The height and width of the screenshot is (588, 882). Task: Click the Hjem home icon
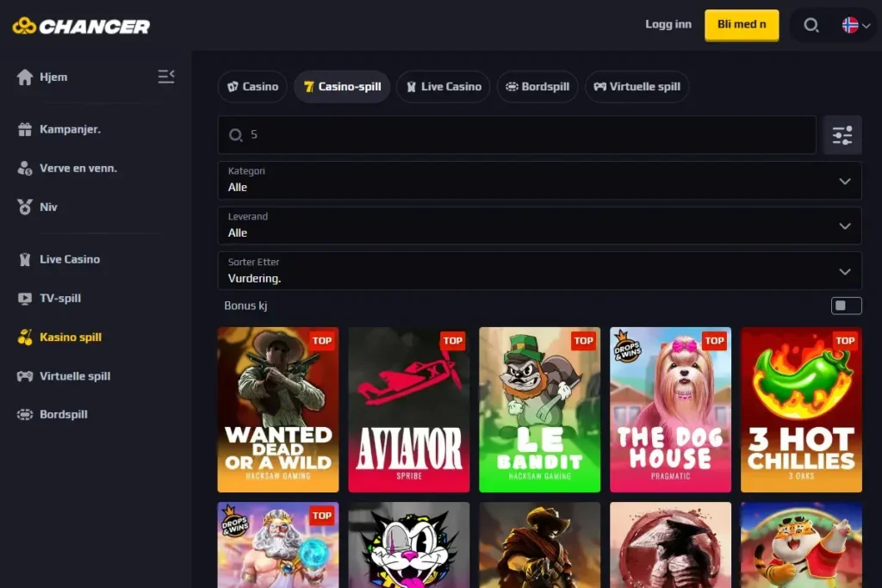(x=25, y=77)
